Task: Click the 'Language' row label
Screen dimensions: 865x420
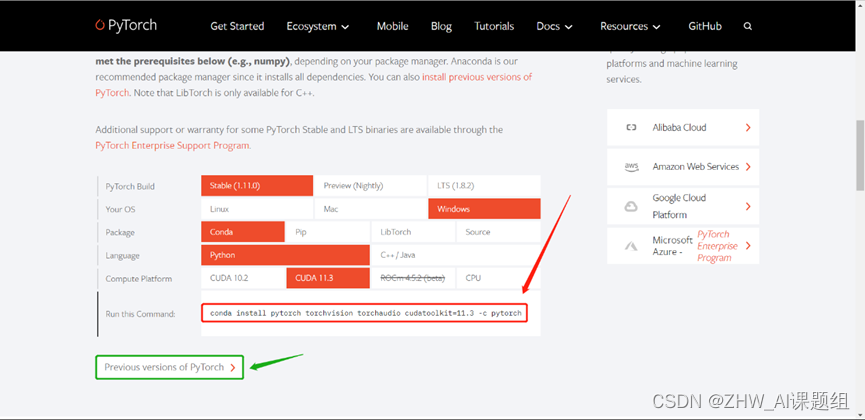Action: click(x=122, y=256)
